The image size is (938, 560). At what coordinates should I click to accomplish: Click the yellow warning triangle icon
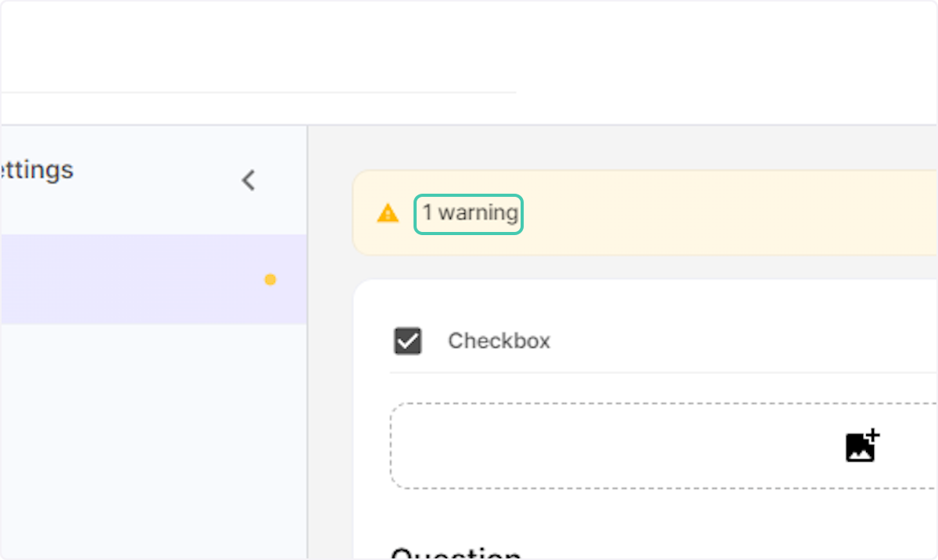pyautogui.click(x=388, y=213)
